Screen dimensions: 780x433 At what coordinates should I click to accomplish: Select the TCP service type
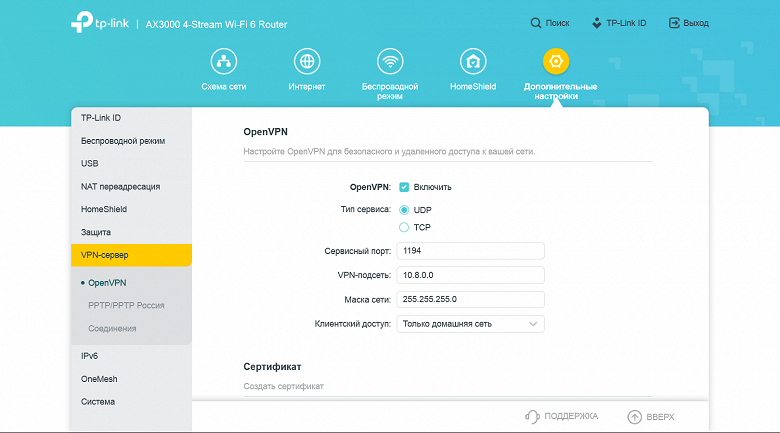pos(404,227)
